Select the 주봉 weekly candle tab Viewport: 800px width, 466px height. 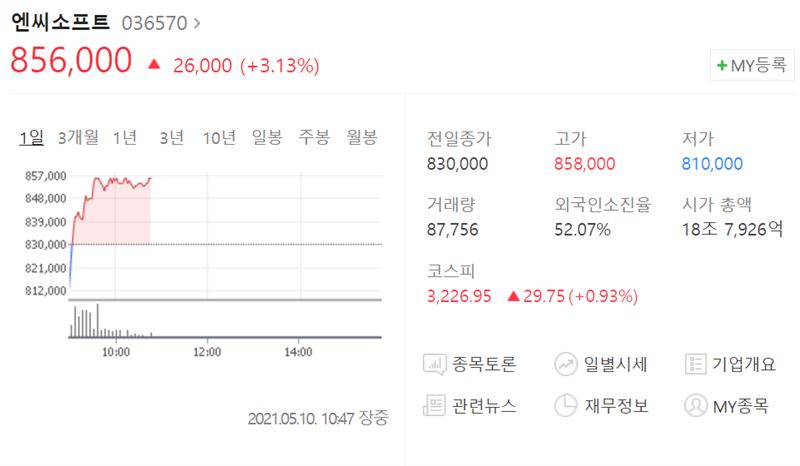coord(314,137)
